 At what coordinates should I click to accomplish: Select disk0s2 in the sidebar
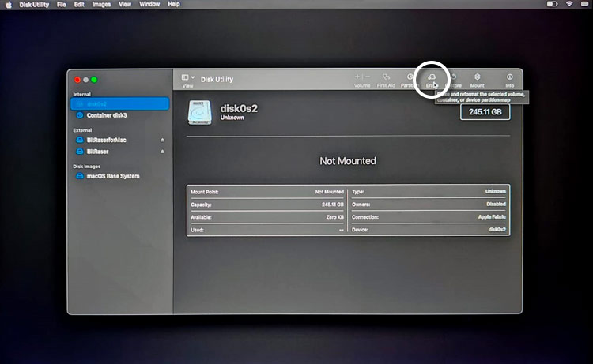pos(119,104)
